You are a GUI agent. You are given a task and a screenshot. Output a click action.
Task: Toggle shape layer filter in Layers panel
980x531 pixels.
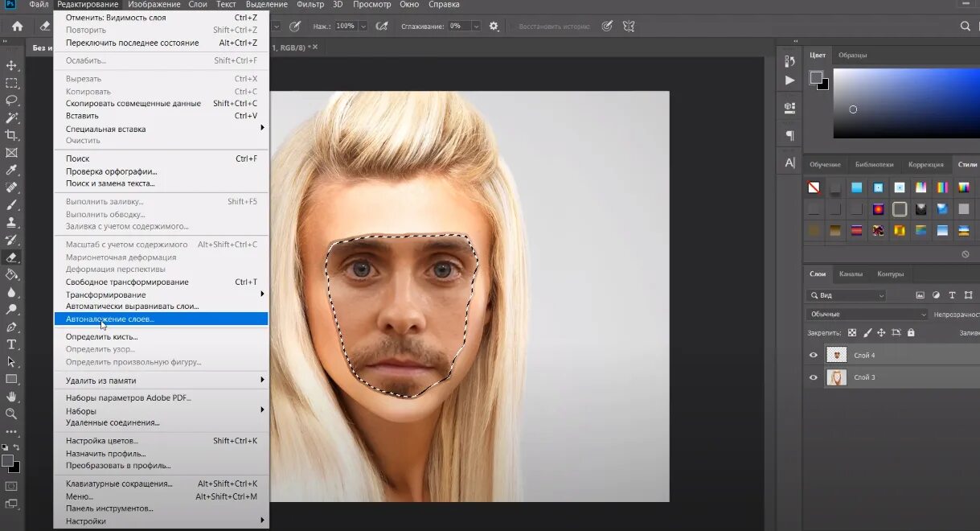tap(969, 295)
